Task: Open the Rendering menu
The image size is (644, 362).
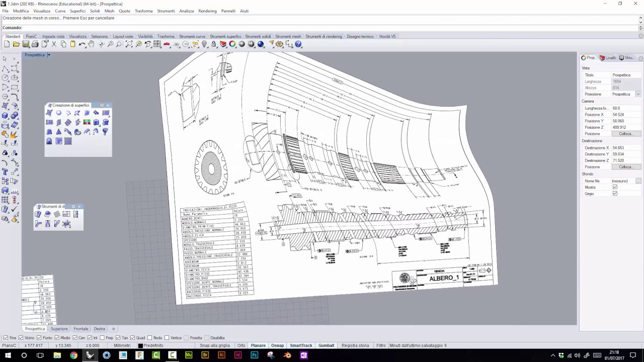Action: click(x=207, y=11)
